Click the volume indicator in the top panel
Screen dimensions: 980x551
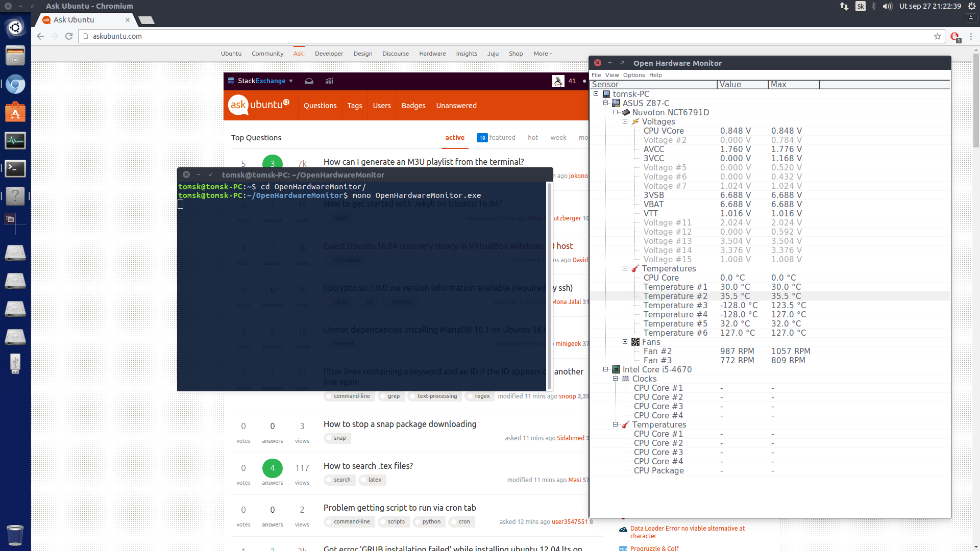point(887,6)
